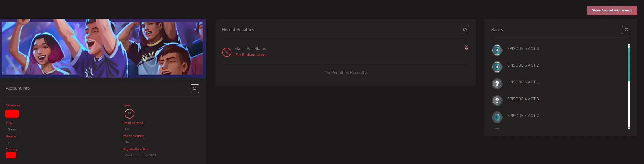Click the Episode 5 Act 2 rank badge

pyautogui.click(x=497, y=67)
